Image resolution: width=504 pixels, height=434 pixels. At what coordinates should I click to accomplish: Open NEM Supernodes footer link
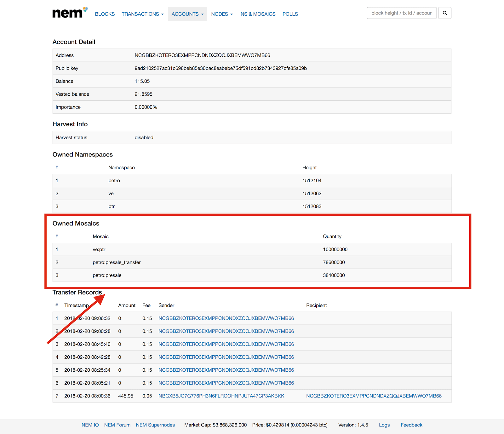coord(155,425)
